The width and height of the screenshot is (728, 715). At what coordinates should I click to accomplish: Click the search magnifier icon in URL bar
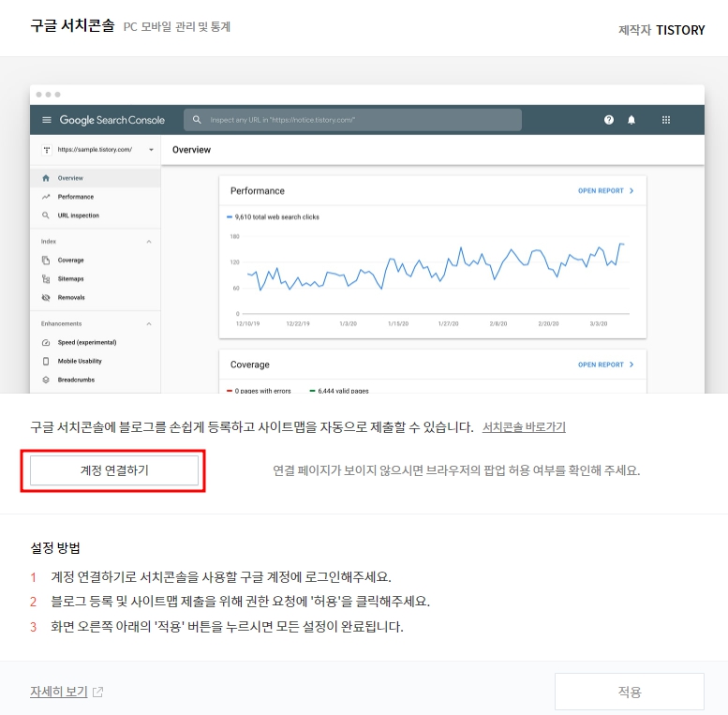click(197, 120)
